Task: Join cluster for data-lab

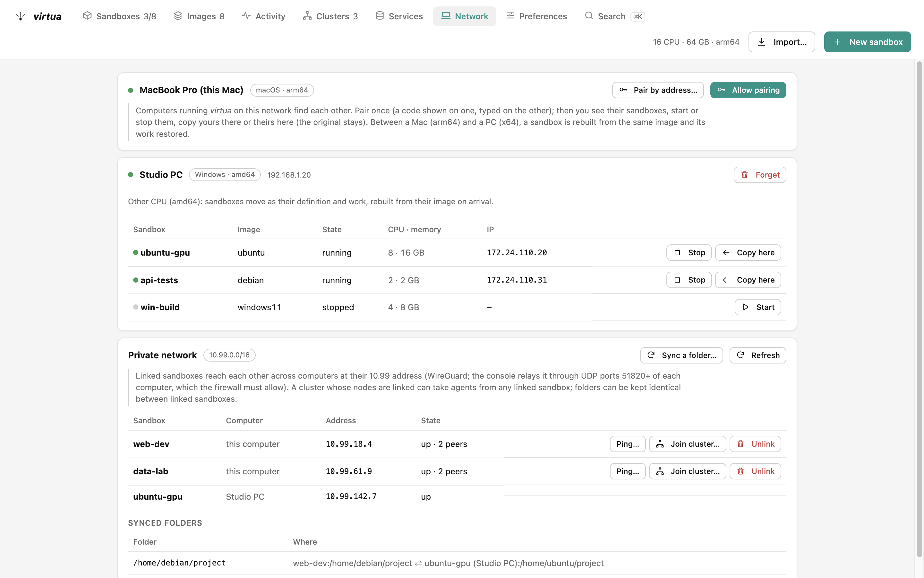Action: [x=687, y=471]
